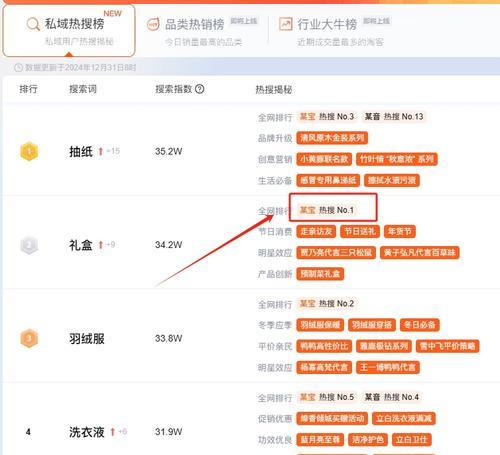Click the 某宝 热搜 No.5 badge
500x455 pixels.
pos(327,397)
